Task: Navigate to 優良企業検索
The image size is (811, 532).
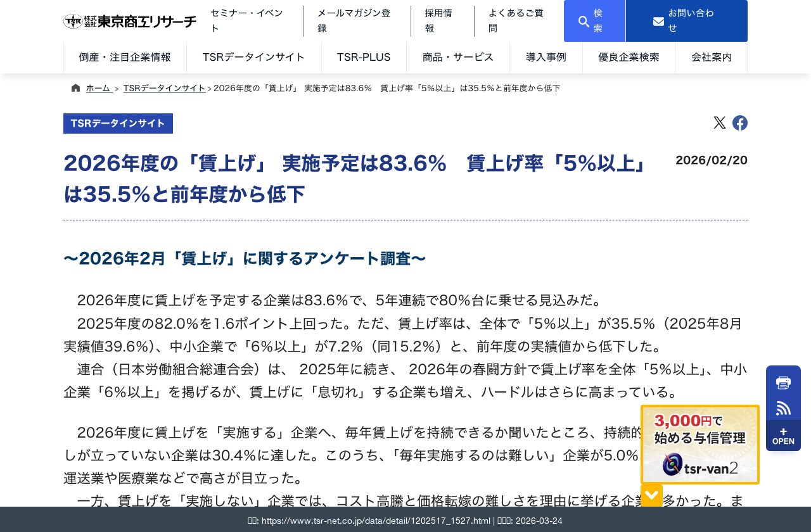Action: (629, 57)
